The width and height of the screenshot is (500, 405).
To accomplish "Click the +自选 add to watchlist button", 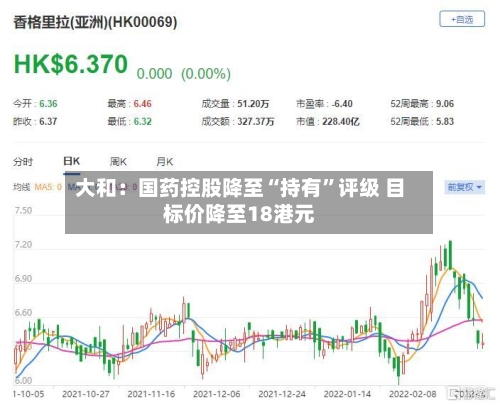I will (x=462, y=19).
